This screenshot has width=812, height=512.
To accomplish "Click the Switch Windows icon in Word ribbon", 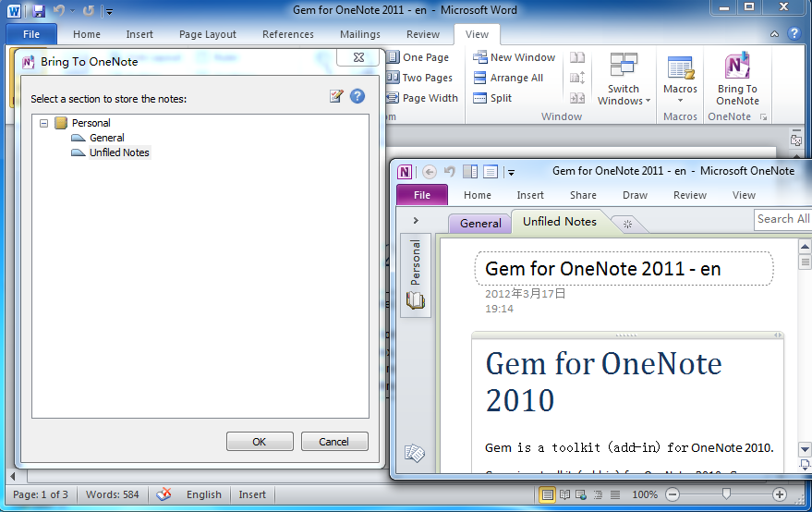I will (624, 66).
